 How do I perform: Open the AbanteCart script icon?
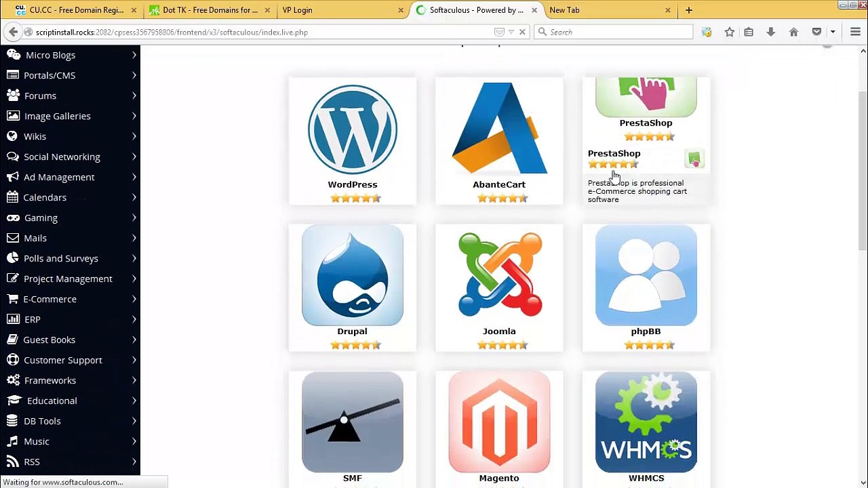click(x=499, y=129)
